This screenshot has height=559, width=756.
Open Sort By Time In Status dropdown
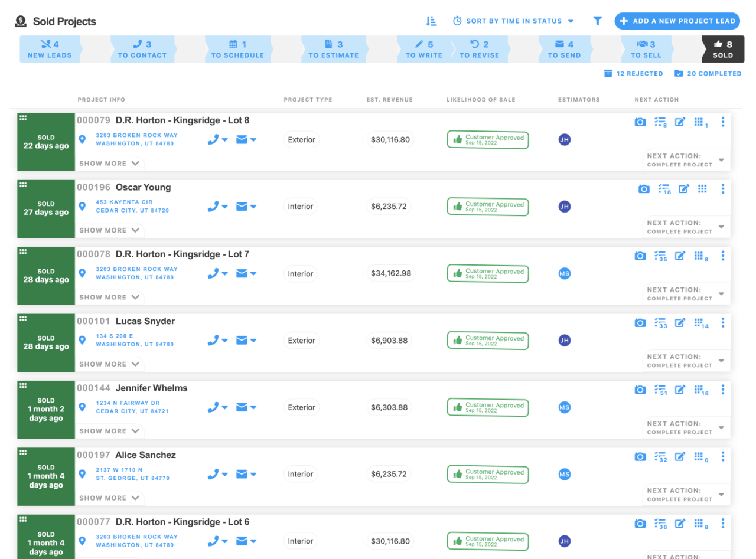(513, 21)
